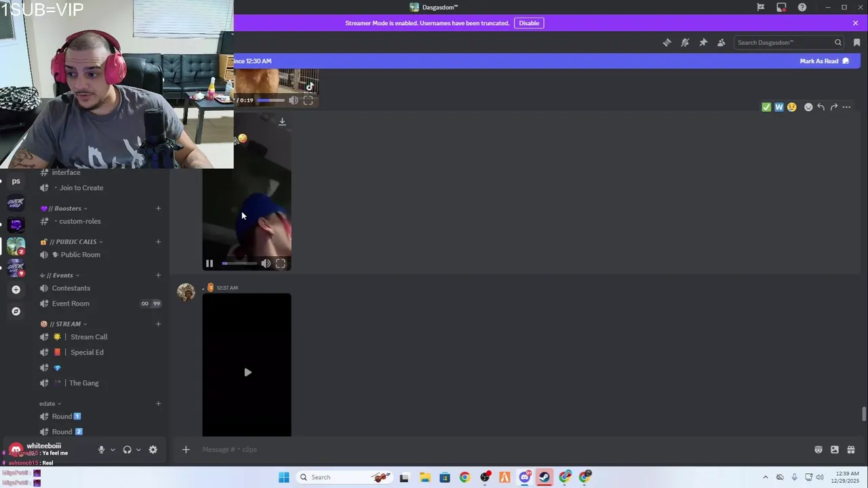Open the Discord help question mark
Screen dimensions: 868x488
pos(802,7)
